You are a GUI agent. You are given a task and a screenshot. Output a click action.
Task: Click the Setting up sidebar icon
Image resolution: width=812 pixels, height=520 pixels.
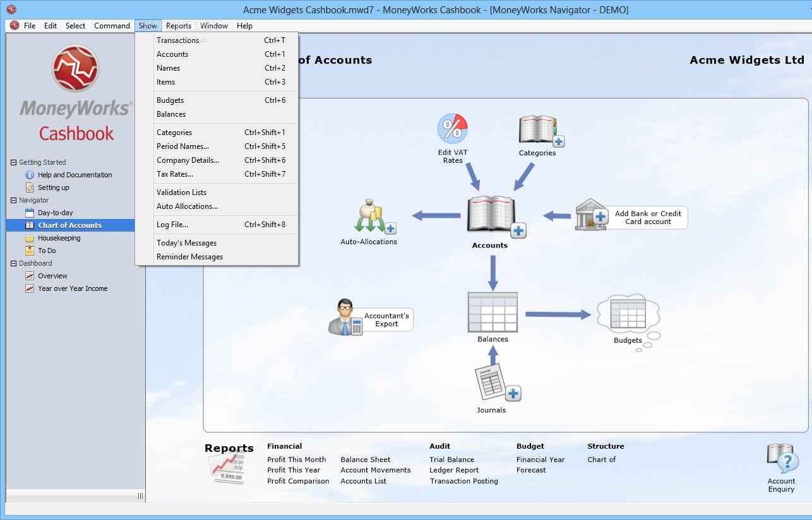click(x=30, y=187)
